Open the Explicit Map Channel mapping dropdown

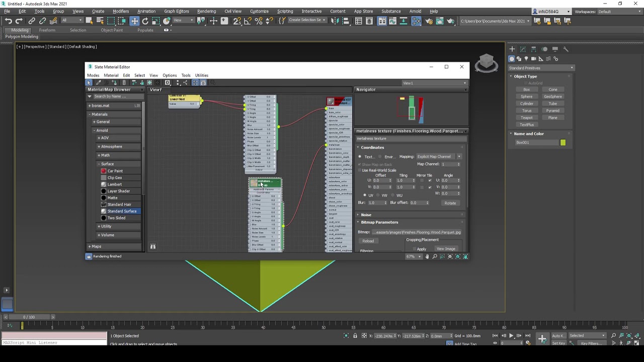tap(439, 157)
